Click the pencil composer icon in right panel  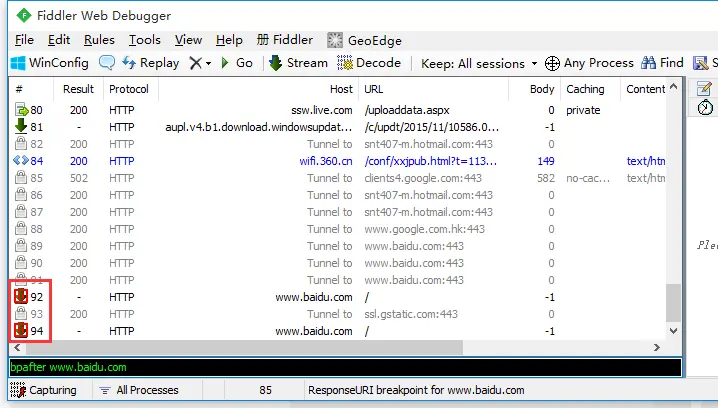[704, 88]
